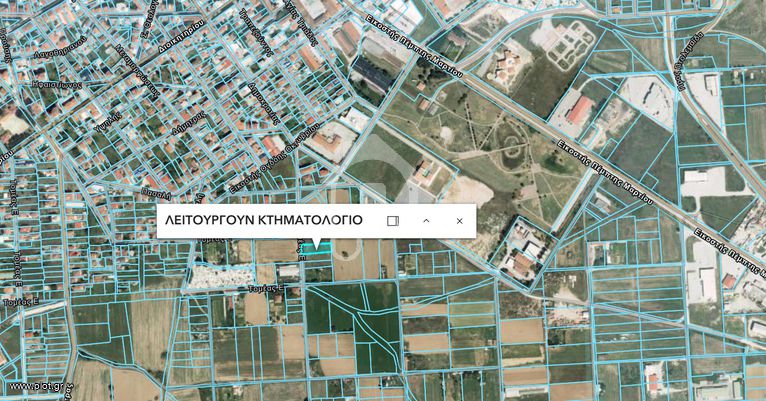Click the popup title ΛΕΙΤΟΥΡΓΟΥΝ ΚΤΗΜΑΤΟΛΟΓΙΟ
Image resolution: width=766 pixels, height=401 pixels.
pos(264,220)
